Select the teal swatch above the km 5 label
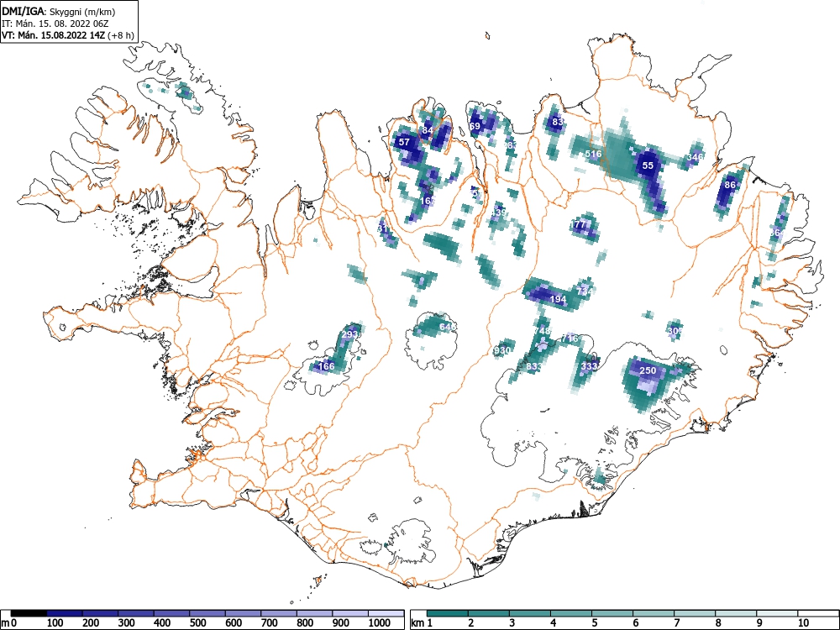Viewport: 840px width, 630px height. pos(612,613)
